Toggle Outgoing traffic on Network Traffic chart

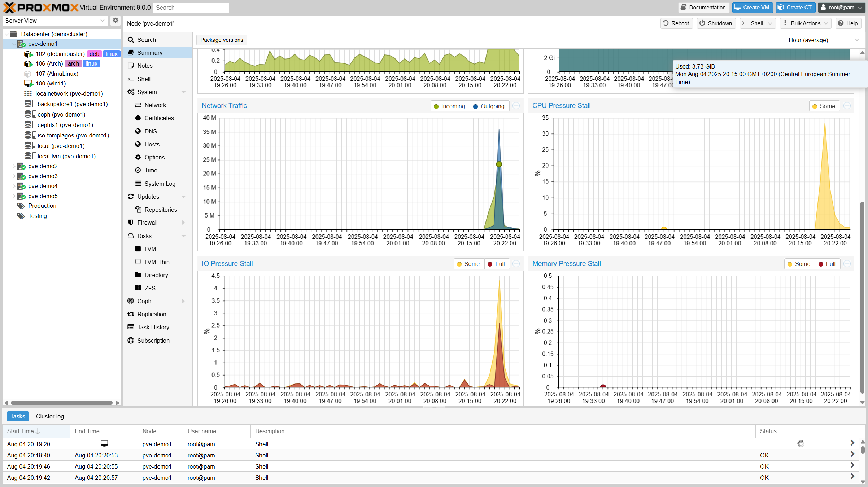tap(489, 106)
